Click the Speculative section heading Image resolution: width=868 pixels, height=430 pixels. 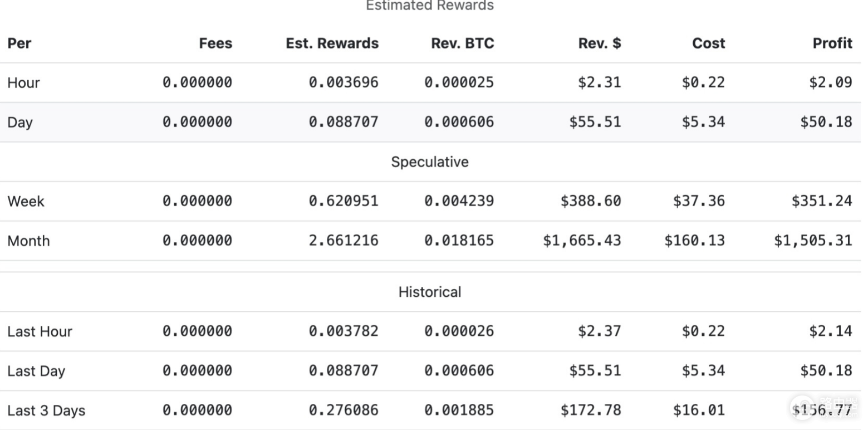pos(430,162)
